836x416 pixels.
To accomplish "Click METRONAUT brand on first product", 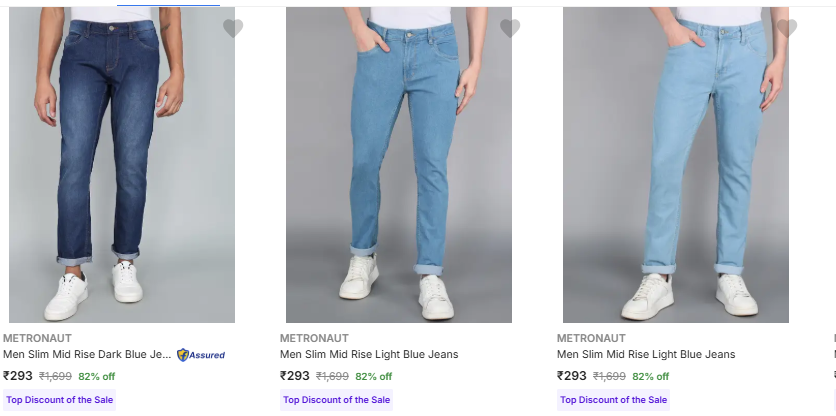I will coord(37,338).
